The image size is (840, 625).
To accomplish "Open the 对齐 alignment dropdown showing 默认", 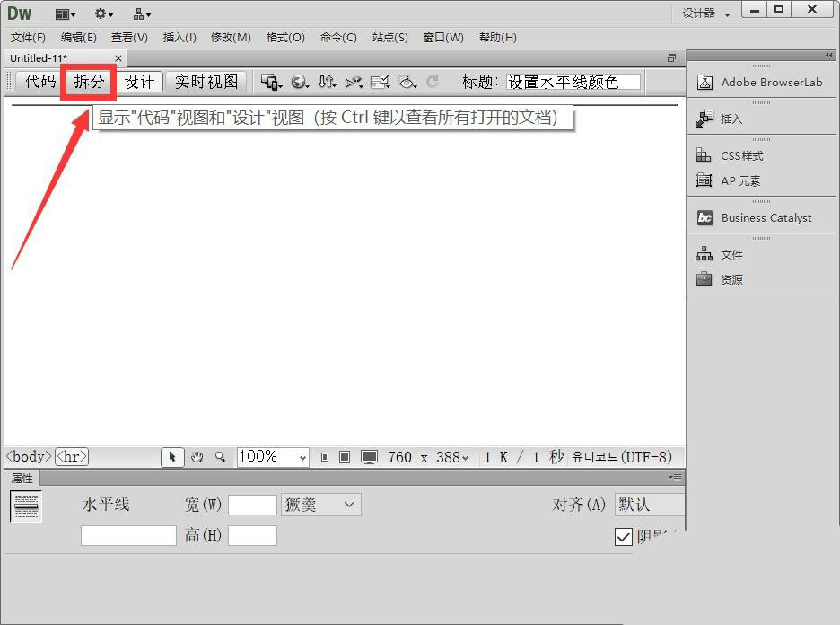I will (648, 505).
